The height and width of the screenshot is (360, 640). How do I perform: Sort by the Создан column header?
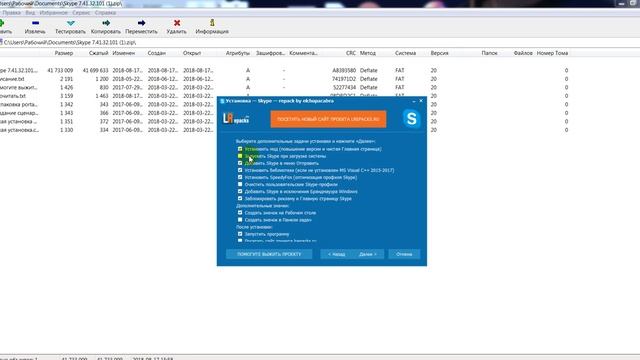click(x=157, y=53)
